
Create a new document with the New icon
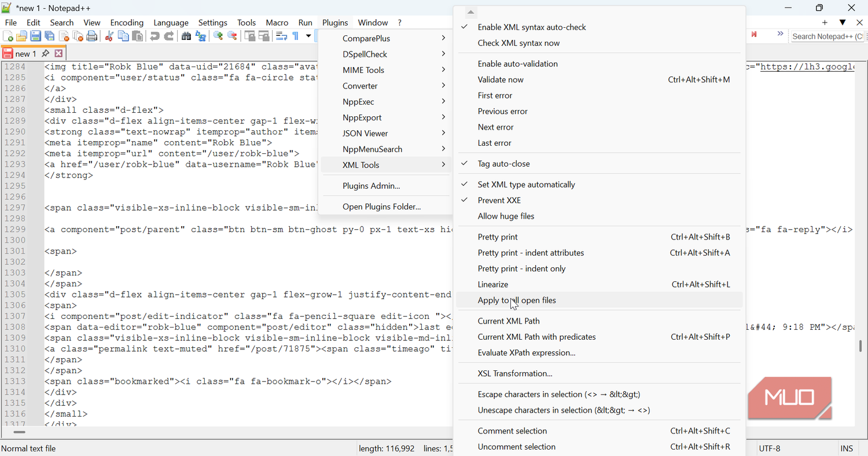pyautogui.click(x=8, y=36)
